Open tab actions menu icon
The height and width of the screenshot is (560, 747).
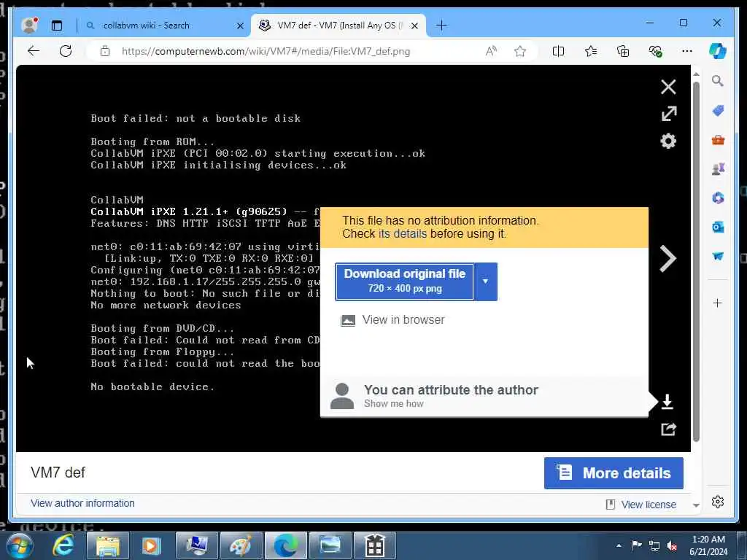(x=57, y=26)
